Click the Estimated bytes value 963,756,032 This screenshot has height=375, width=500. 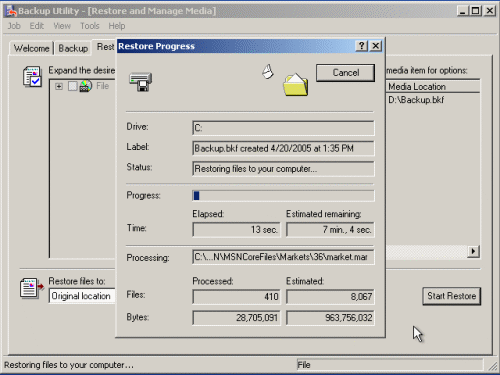pyautogui.click(x=330, y=318)
